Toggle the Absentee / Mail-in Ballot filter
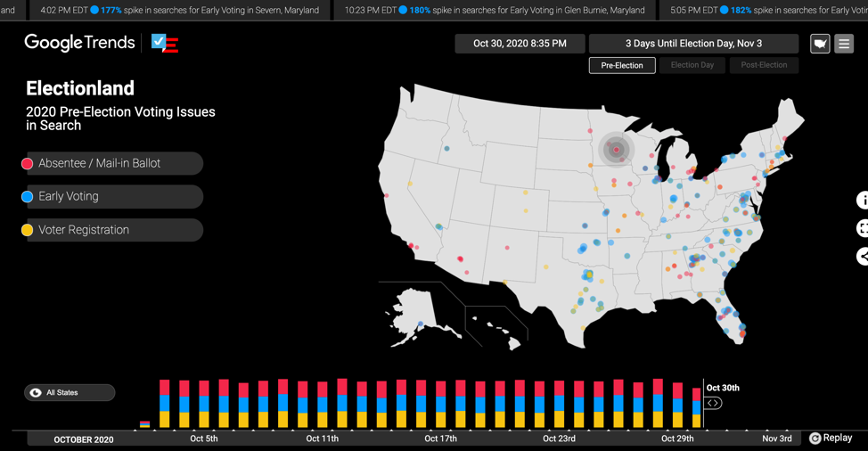 (x=115, y=163)
